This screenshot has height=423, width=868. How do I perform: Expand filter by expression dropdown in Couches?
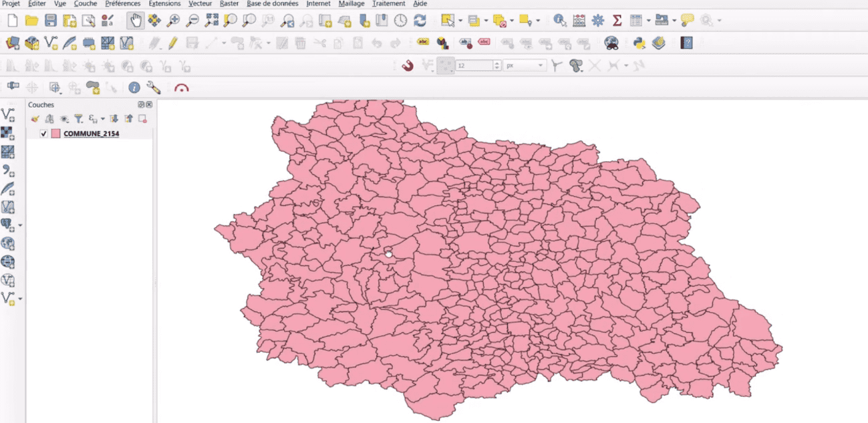pos(103,119)
